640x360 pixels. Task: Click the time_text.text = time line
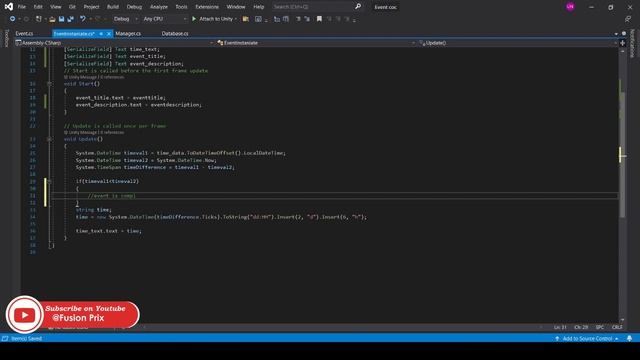(x=109, y=231)
